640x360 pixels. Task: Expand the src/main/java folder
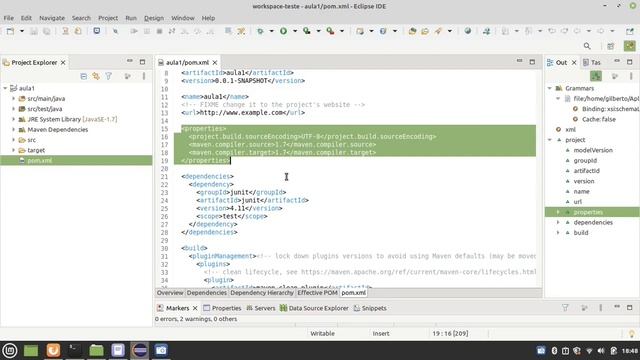click(13, 98)
